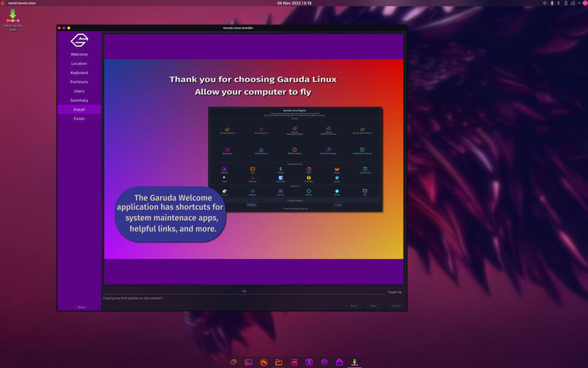Click the battery icon in top panel
The height and width of the screenshot is (368, 588).
tap(552, 3)
